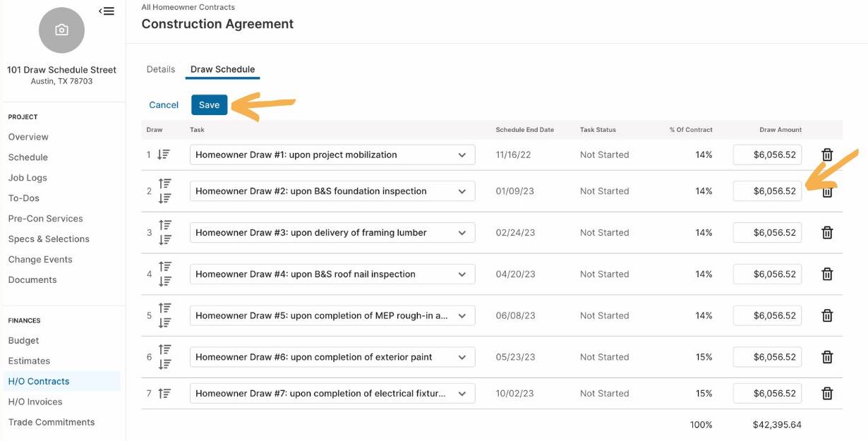Open task dropdown for Homeowner Draw #1
This screenshot has height=441, width=868.
tap(332, 155)
